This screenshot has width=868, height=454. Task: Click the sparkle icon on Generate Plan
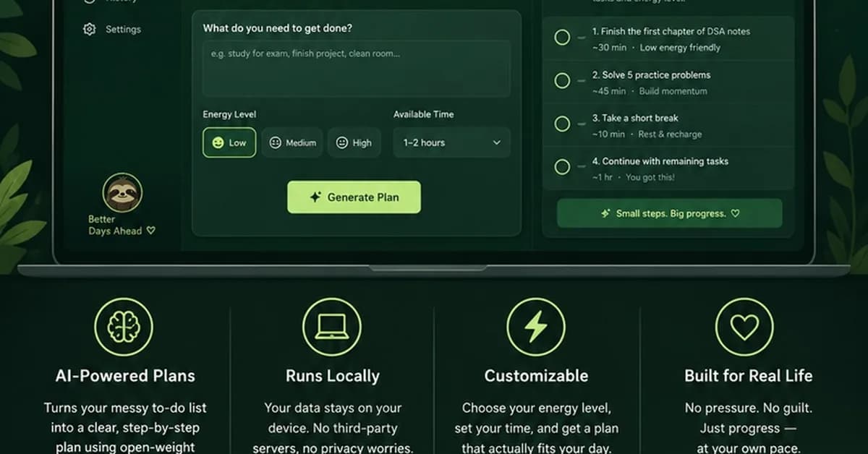(x=315, y=197)
